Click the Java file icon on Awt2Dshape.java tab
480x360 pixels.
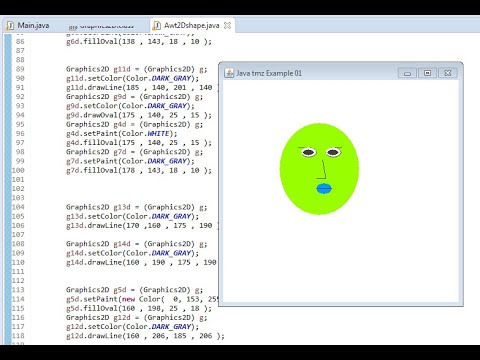[156, 26]
